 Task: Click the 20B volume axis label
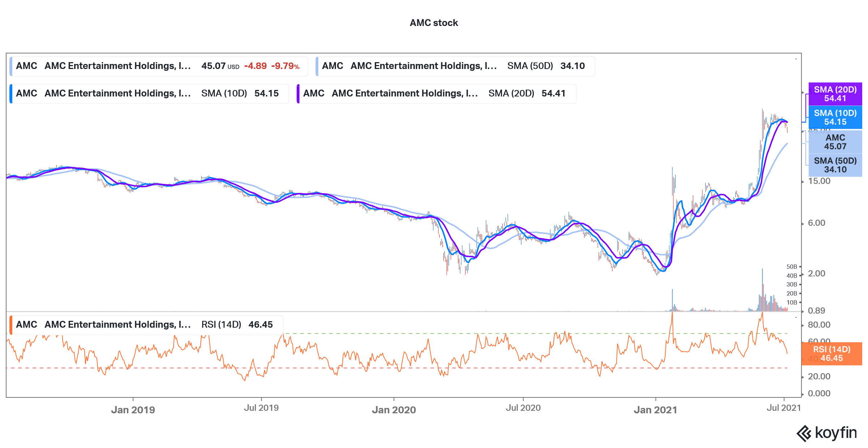tap(792, 293)
